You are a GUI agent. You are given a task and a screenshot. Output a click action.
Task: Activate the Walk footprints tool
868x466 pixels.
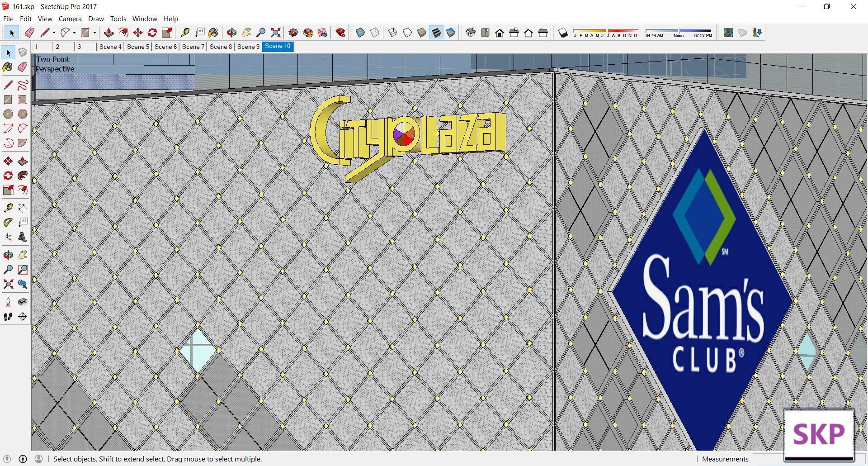click(8, 317)
